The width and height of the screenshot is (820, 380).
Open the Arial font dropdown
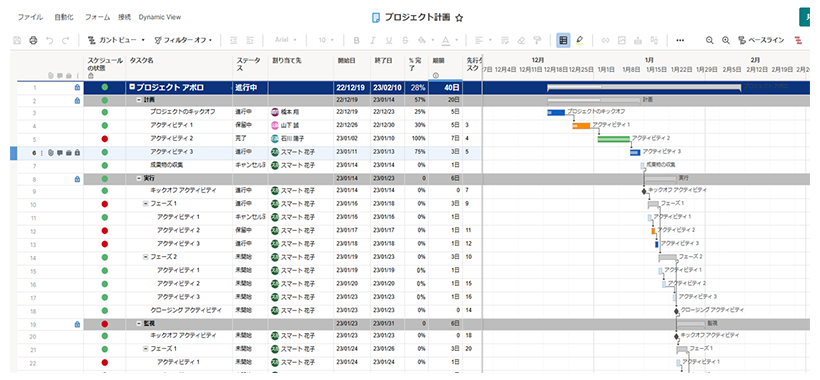click(286, 40)
